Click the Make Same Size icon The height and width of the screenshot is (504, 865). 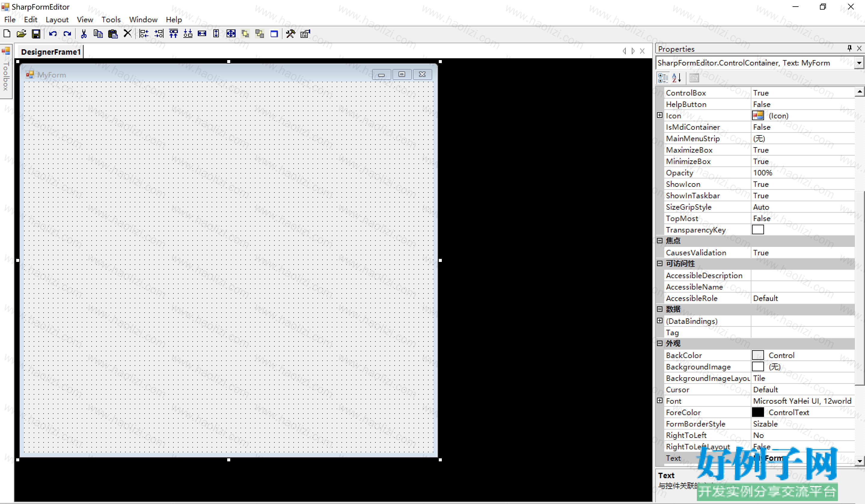point(231,34)
